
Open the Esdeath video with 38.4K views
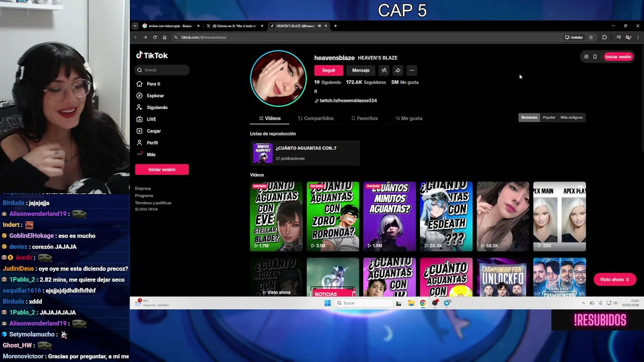pos(446,216)
